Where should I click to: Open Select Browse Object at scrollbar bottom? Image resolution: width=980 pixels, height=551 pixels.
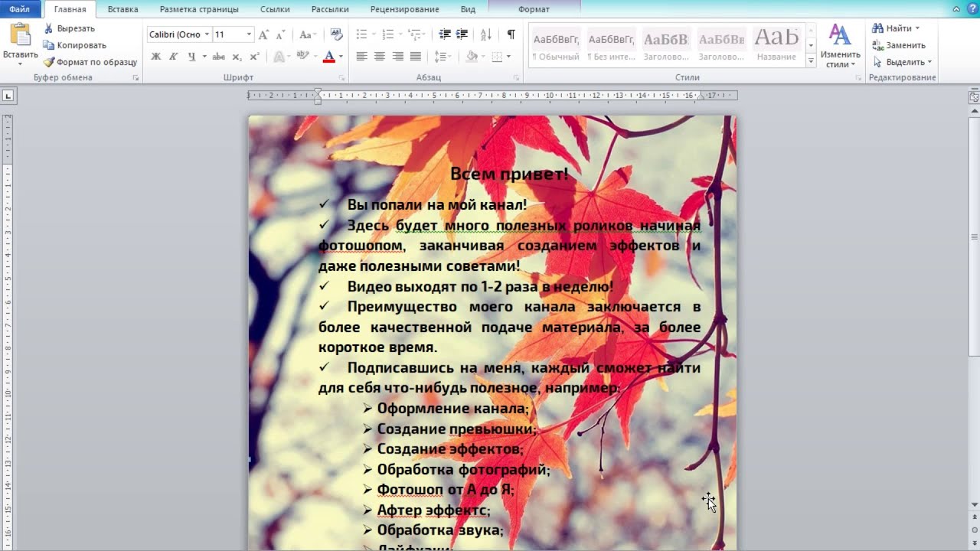click(974, 530)
